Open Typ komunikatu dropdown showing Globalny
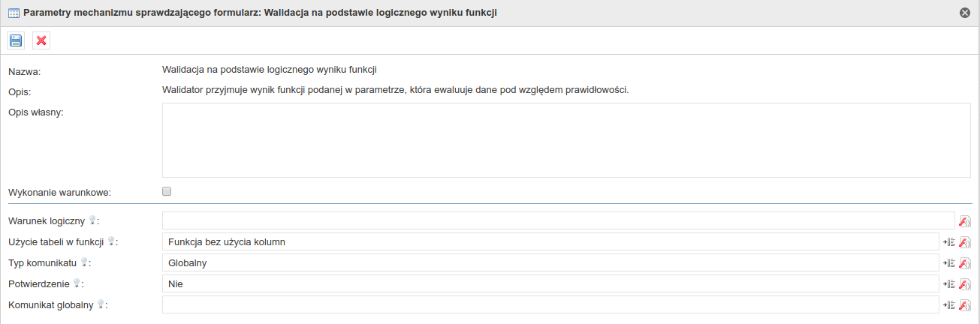Viewport: 980px width, 324px height. click(x=550, y=262)
